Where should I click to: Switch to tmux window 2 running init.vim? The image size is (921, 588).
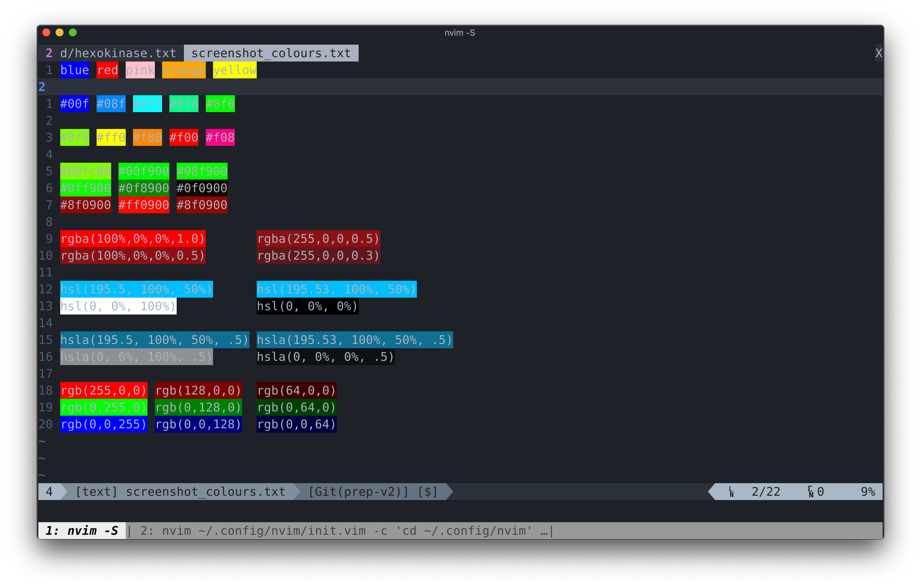point(344,531)
